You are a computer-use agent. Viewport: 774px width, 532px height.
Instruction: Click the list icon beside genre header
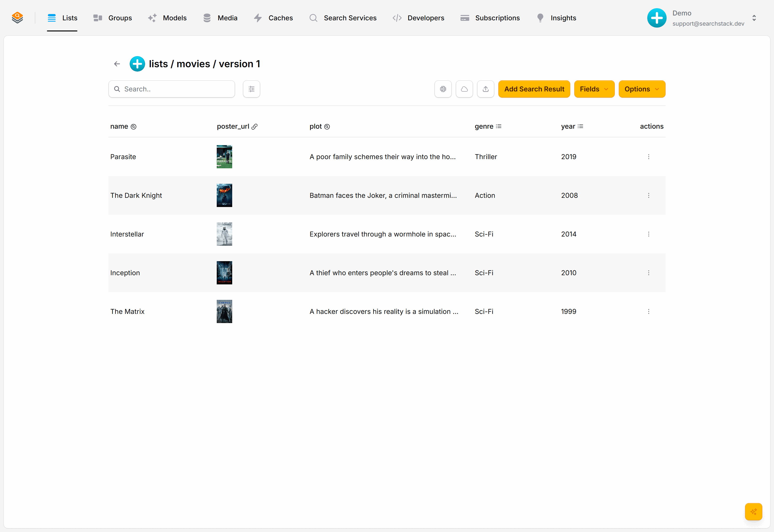click(x=499, y=126)
